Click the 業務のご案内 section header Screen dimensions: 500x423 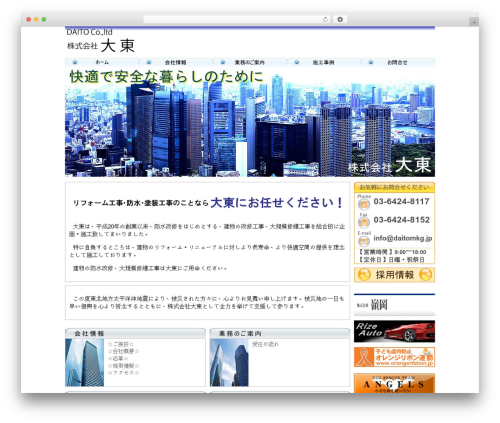click(x=280, y=333)
